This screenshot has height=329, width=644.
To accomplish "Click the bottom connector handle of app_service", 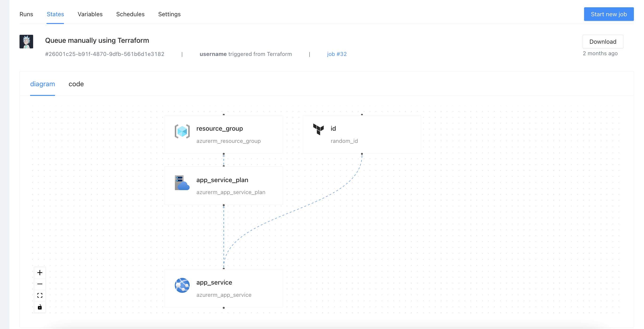I will coord(224,308).
